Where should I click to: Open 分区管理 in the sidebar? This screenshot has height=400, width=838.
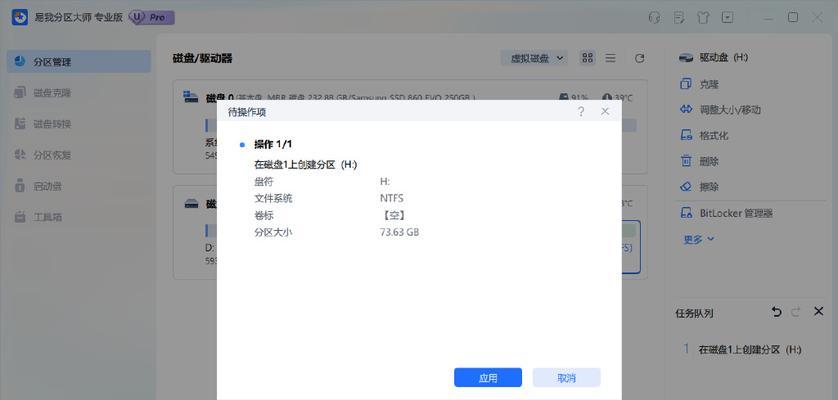(79, 61)
